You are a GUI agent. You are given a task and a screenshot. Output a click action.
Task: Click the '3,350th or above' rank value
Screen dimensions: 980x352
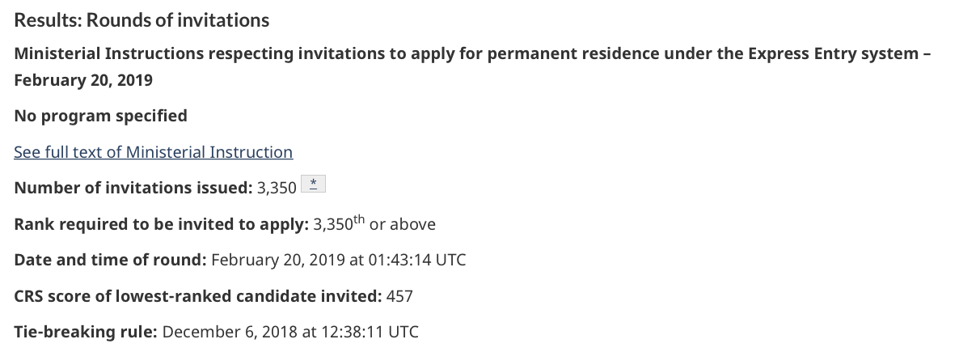[374, 224]
